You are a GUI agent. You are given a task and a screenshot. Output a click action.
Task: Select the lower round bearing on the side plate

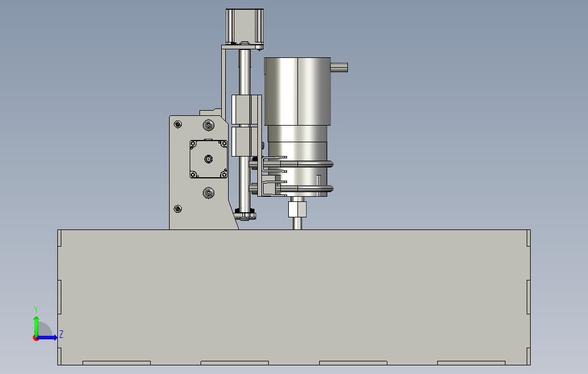(209, 193)
